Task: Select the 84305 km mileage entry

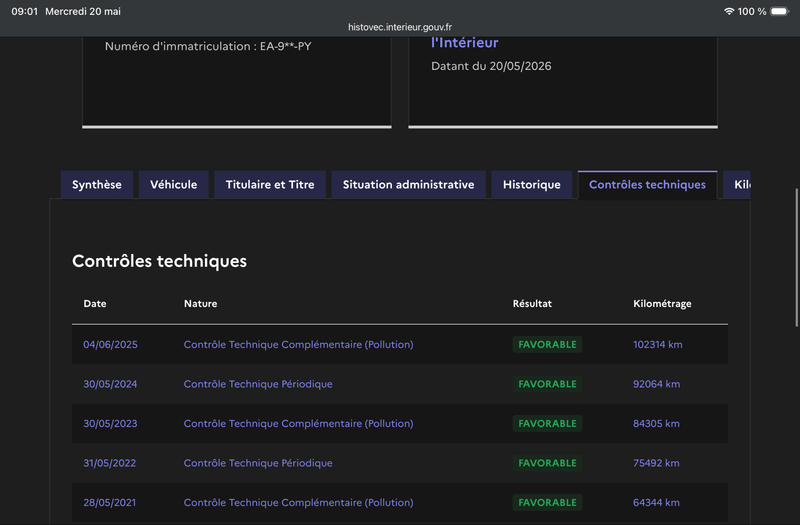Action: [656, 423]
